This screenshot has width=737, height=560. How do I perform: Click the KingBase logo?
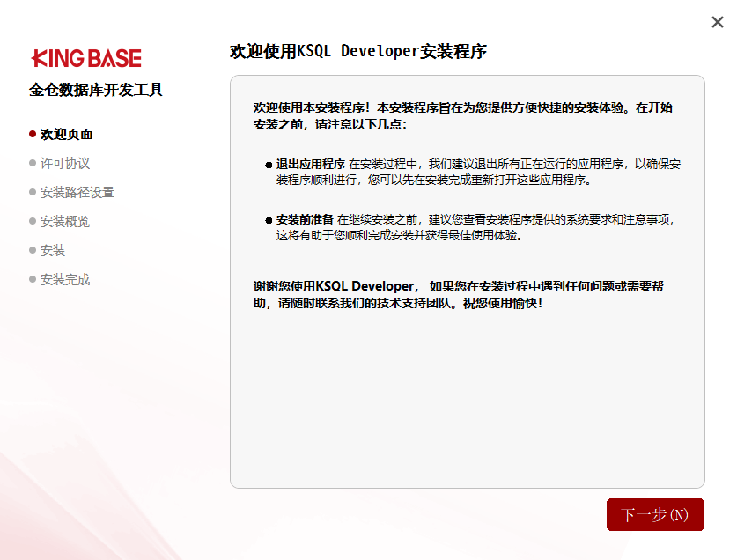click(85, 58)
